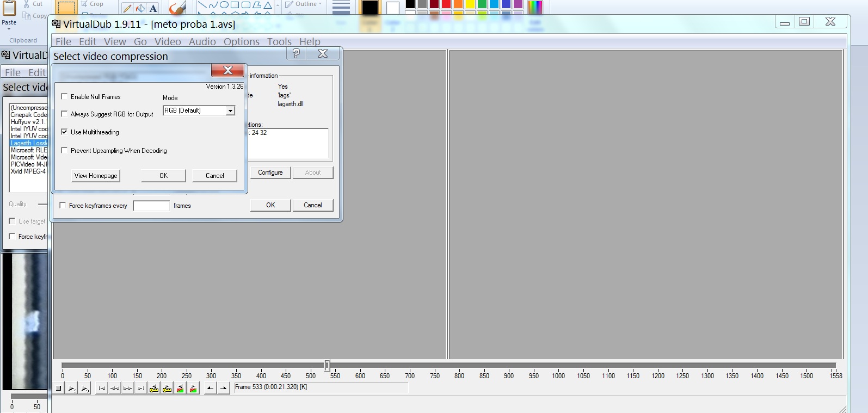Click the Frame 533 status field
868x413 pixels.
click(x=321, y=387)
